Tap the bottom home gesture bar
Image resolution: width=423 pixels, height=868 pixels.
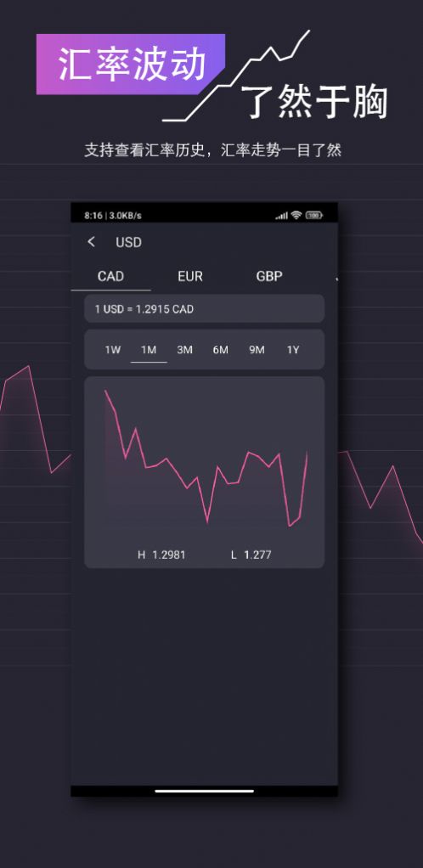[x=205, y=791]
